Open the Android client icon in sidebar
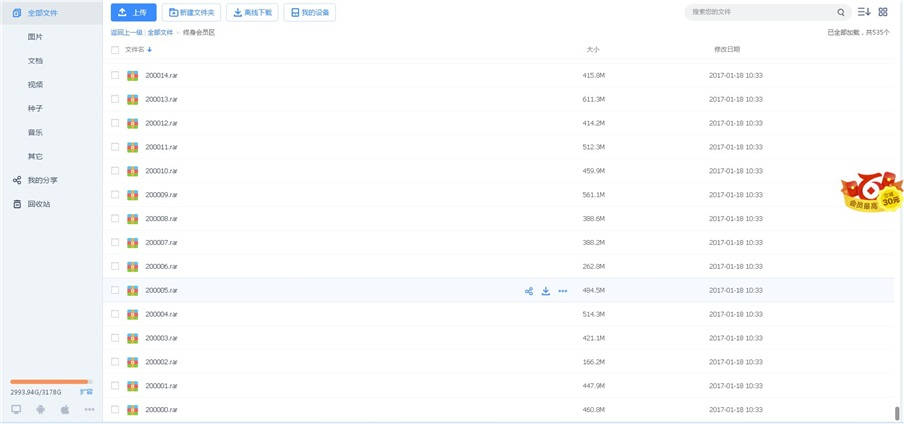The image size is (904, 424). (40, 409)
